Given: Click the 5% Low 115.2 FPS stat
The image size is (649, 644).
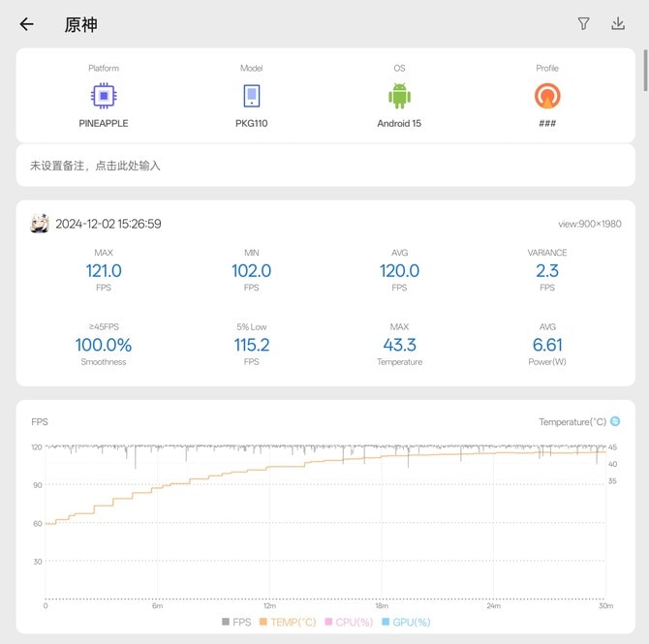Looking at the screenshot, I should click(252, 345).
